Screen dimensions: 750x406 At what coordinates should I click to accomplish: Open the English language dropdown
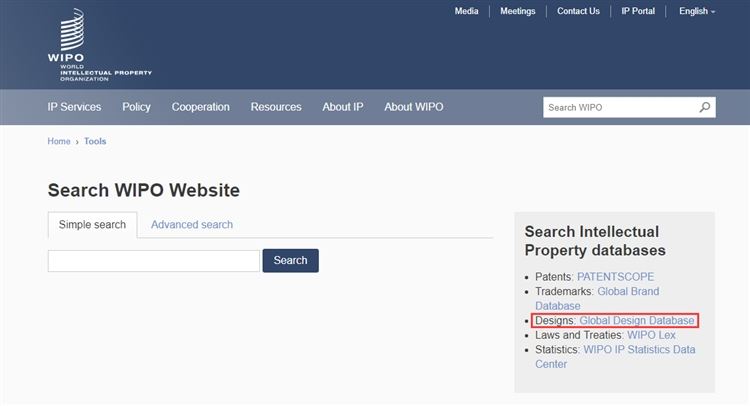(697, 11)
